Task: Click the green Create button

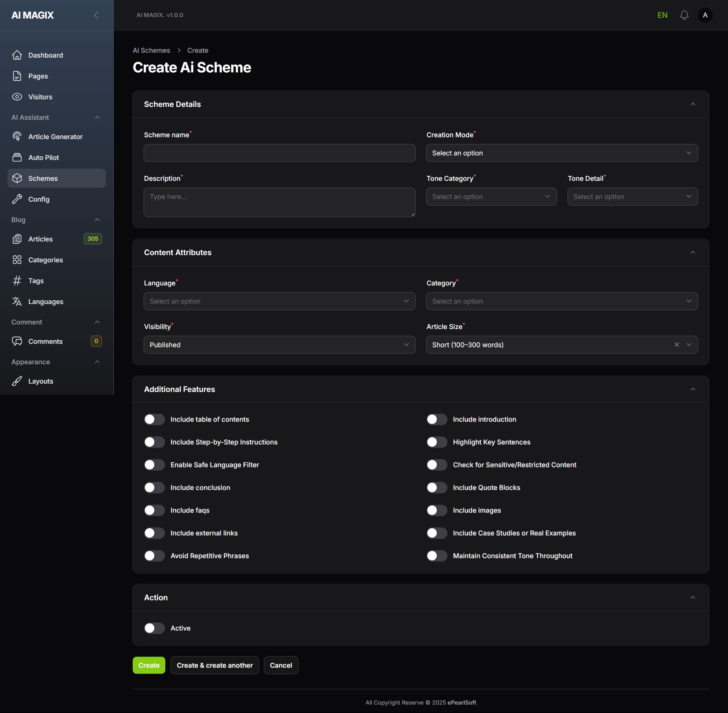Action: click(x=149, y=665)
